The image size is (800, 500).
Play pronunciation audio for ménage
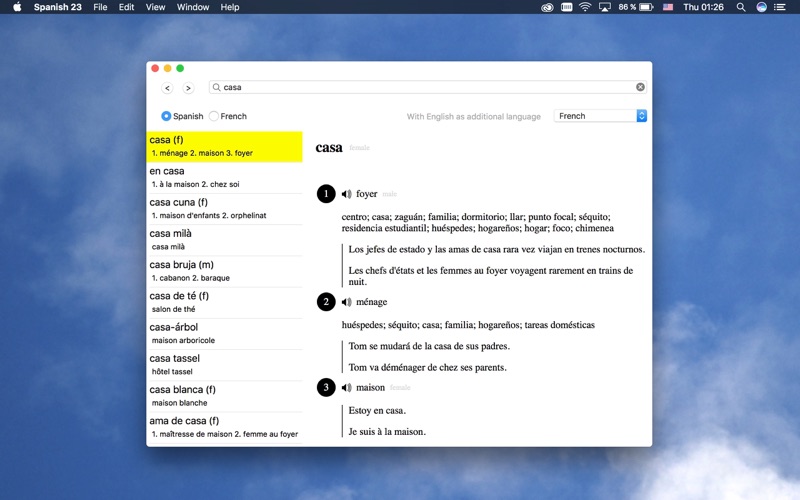(x=346, y=302)
